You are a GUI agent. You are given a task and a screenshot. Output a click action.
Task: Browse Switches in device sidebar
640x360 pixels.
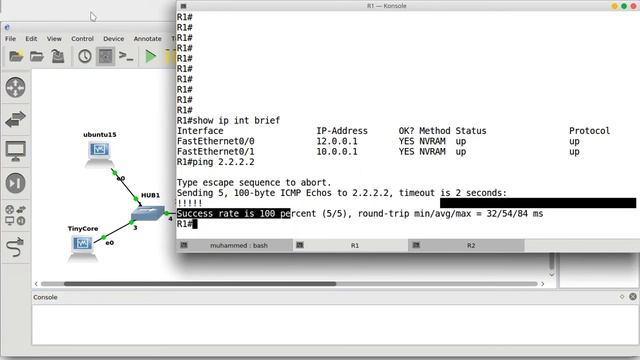point(16,119)
